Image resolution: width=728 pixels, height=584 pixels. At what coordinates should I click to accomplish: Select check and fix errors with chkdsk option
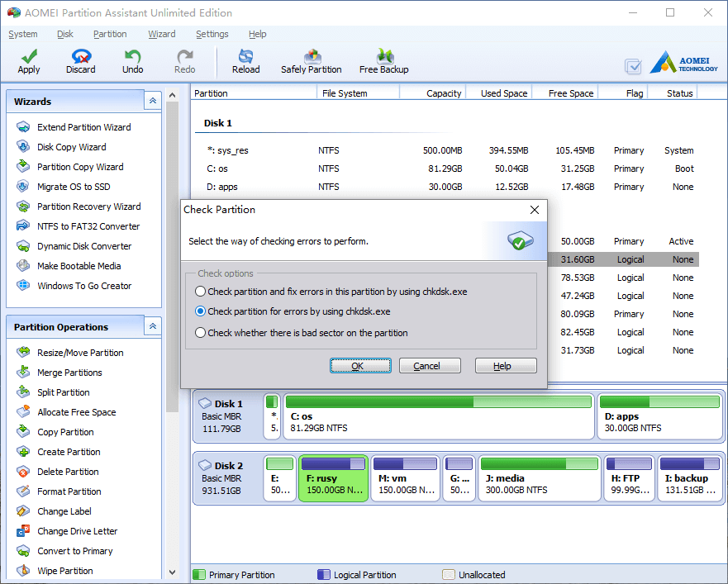point(200,292)
